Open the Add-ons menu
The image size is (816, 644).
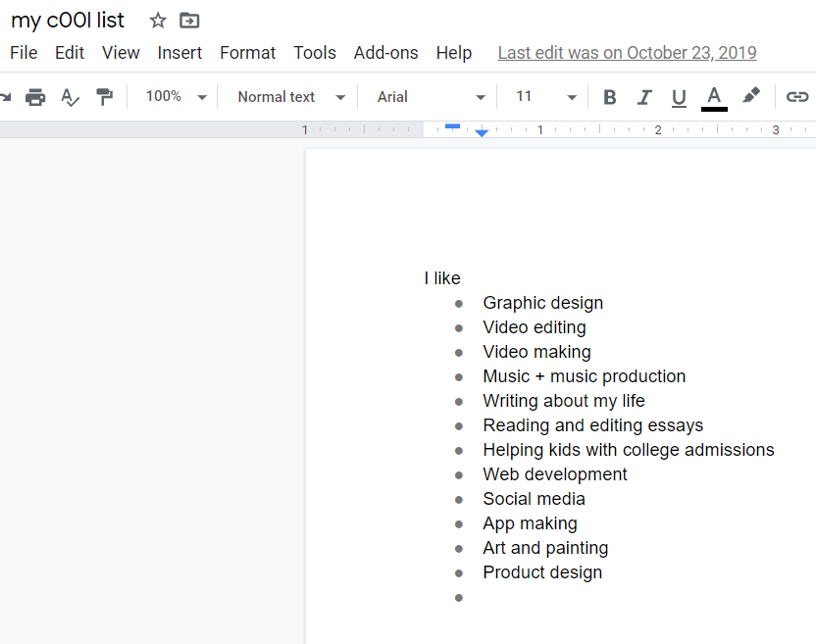click(x=385, y=53)
